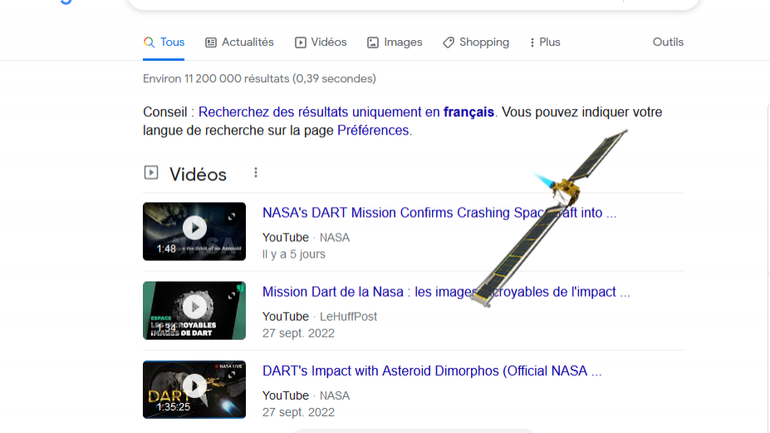
Task: Select the Tous search tab
Action: coord(164,42)
